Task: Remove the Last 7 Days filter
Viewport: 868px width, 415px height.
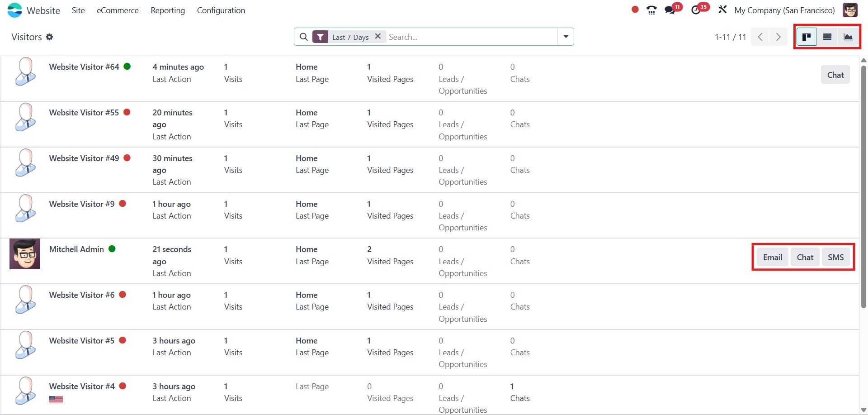Action: click(378, 36)
